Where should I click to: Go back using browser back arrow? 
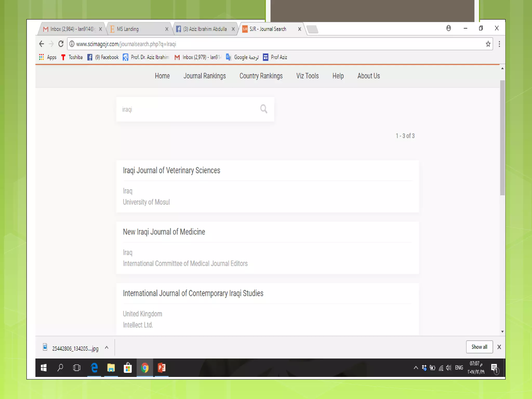[x=42, y=44]
